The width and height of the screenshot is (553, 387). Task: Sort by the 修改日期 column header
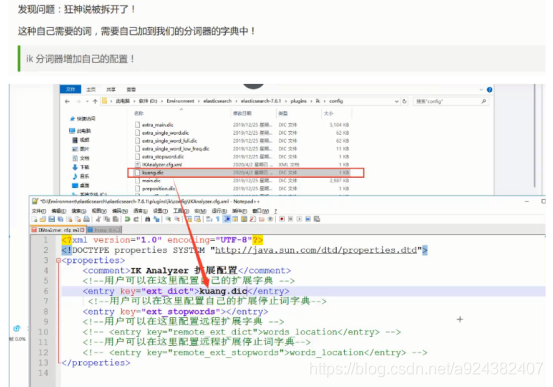pos(242,113)
